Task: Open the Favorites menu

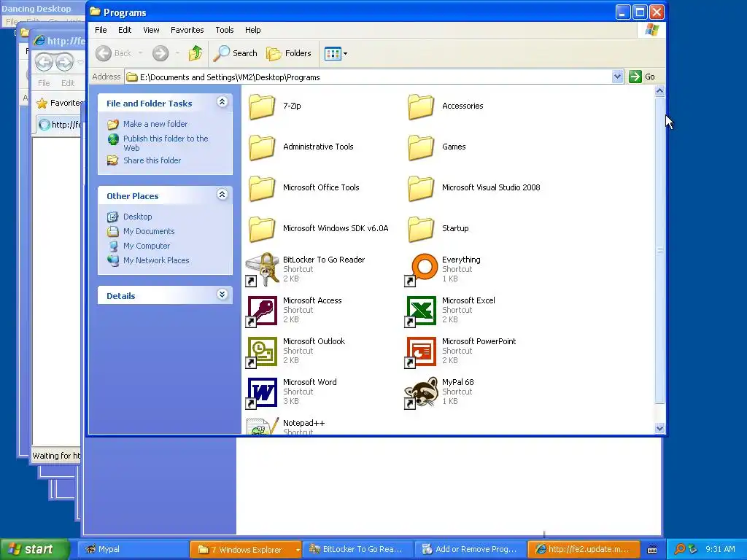Action: (187, 30)
